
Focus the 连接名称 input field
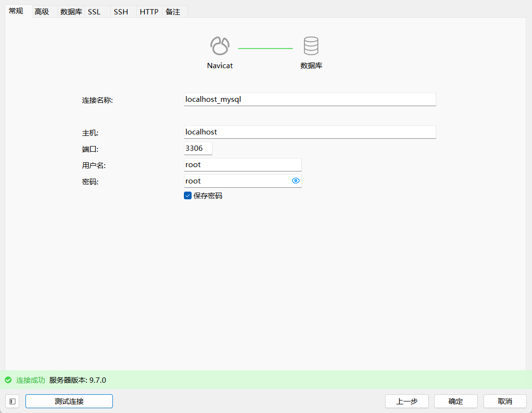(x=310, y=99)
